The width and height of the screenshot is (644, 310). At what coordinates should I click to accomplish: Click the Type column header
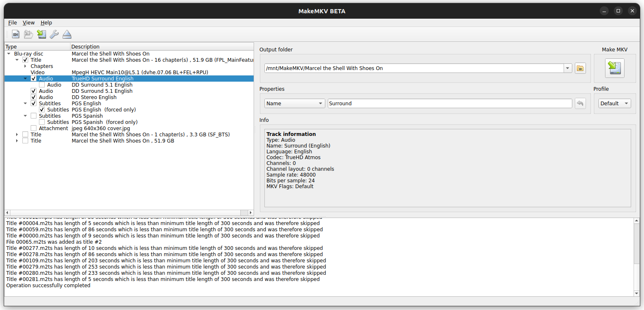pos(37,46)
